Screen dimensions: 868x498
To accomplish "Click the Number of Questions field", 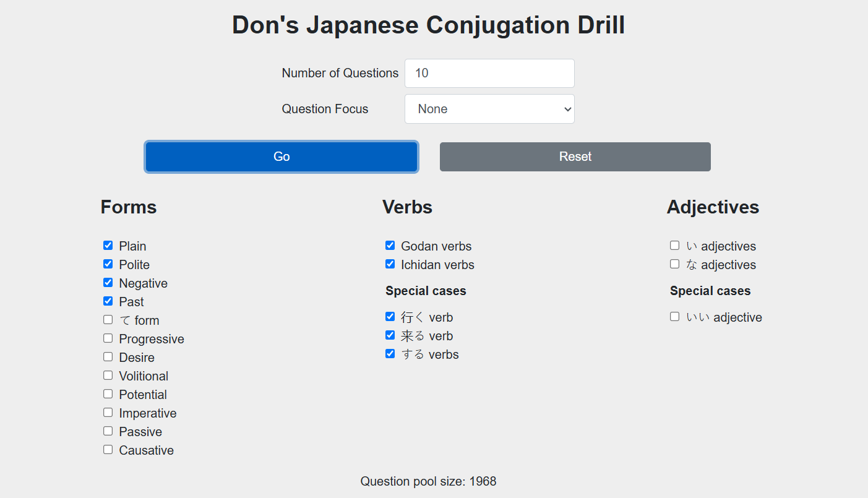I will [x=489, y=73].
